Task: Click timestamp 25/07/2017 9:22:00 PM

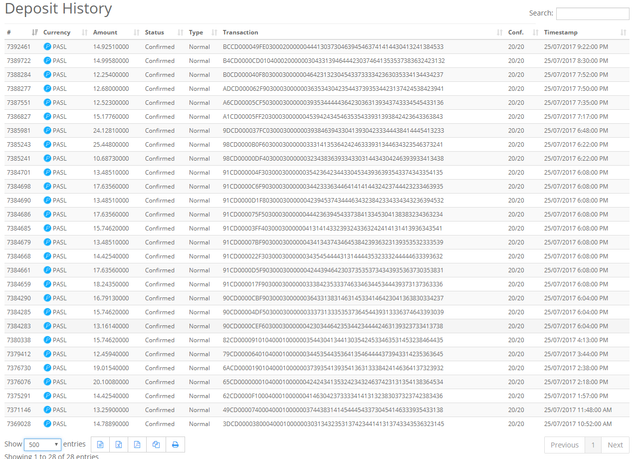Action: pyautogui.click(x=576, y=47)
